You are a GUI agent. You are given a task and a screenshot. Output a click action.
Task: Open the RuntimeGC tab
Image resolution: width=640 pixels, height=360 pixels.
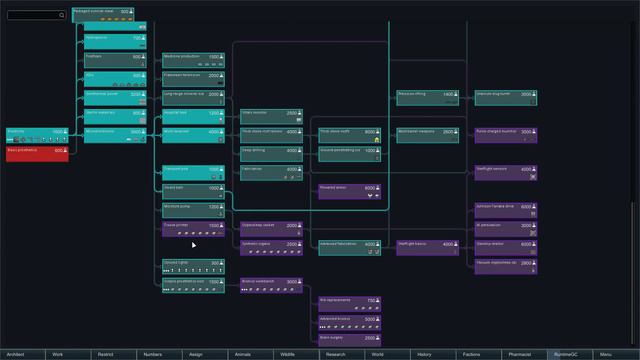571,355
